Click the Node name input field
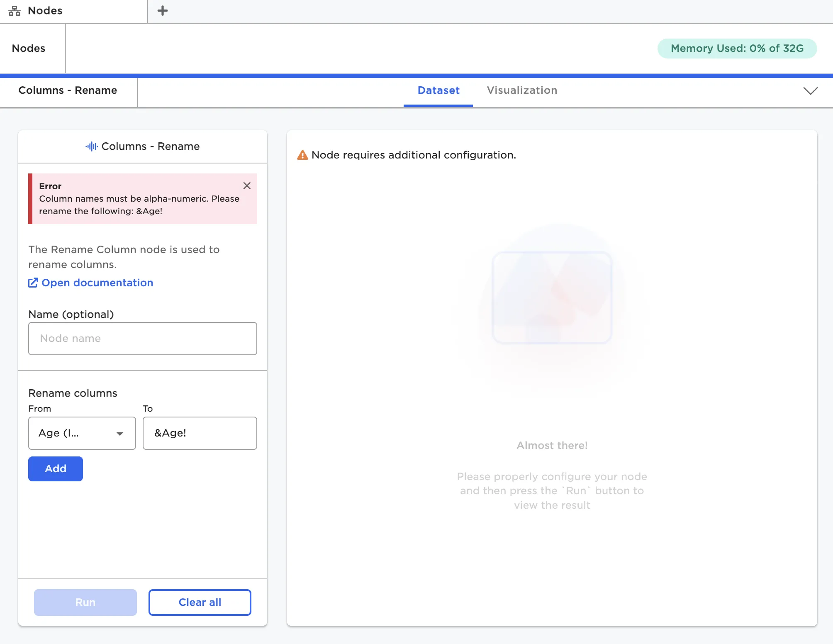 (x=142, y=339)
